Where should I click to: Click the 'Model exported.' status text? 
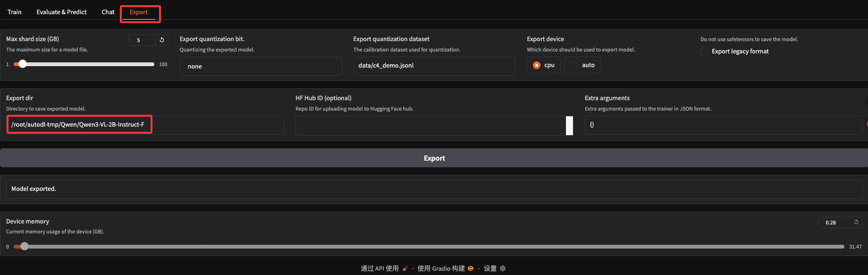(34, 189)
